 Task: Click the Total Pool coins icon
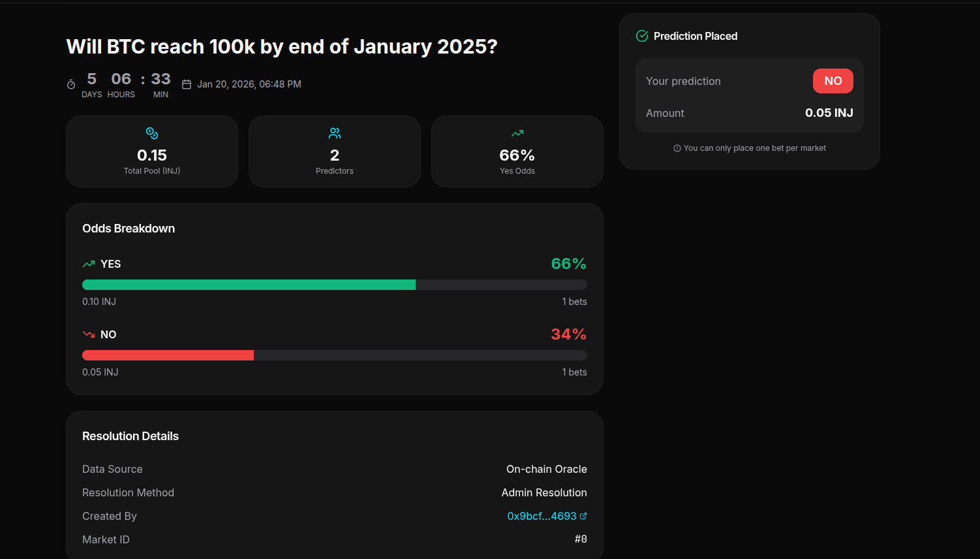tap(152, 133)
